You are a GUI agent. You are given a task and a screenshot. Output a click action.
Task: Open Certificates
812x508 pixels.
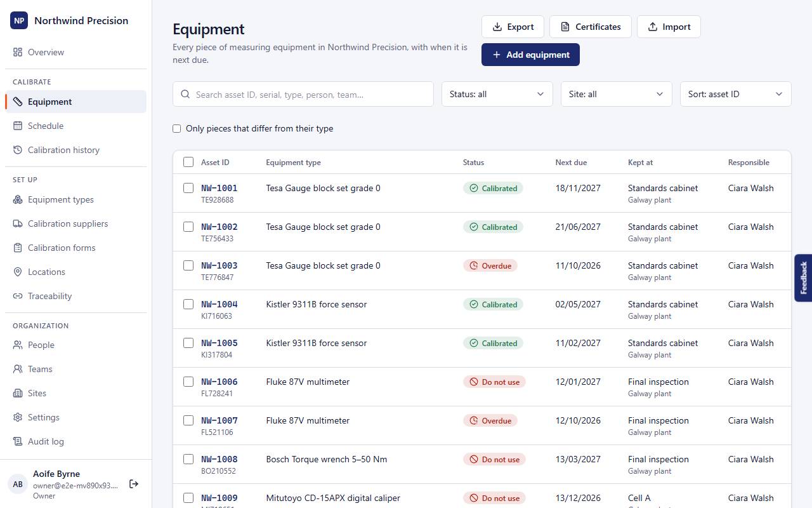coord(591,27)
